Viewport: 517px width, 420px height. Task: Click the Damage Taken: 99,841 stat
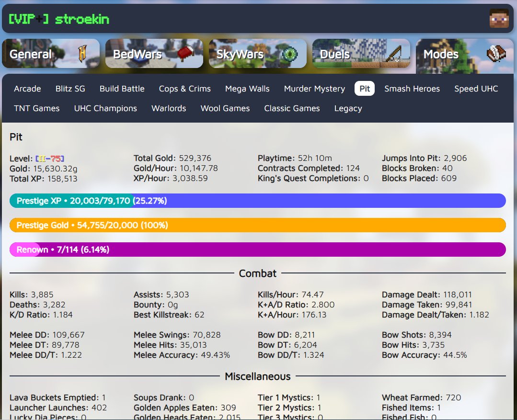[426, 305]
